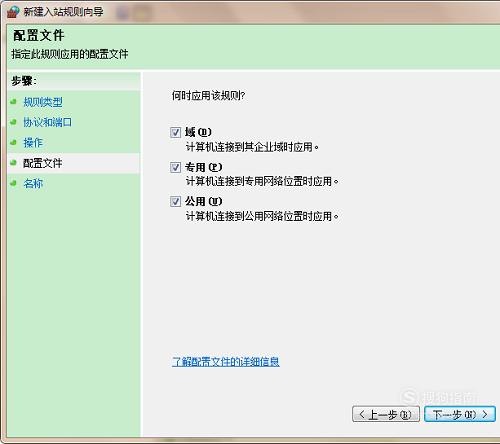Click the text 计算机连接到公用网络位置时应用
Screen dimensions: 500x444
pos(262,216)
